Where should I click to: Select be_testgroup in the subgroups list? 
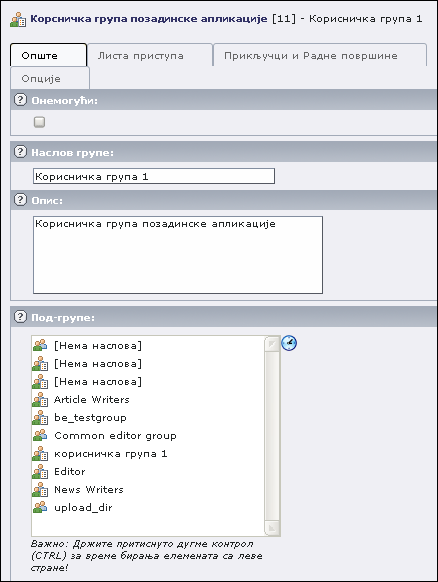pos(90,418)
